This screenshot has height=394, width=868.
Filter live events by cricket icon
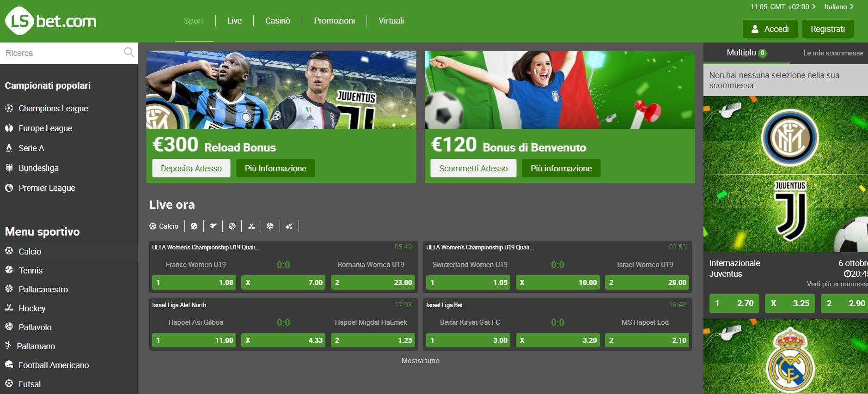289,226
